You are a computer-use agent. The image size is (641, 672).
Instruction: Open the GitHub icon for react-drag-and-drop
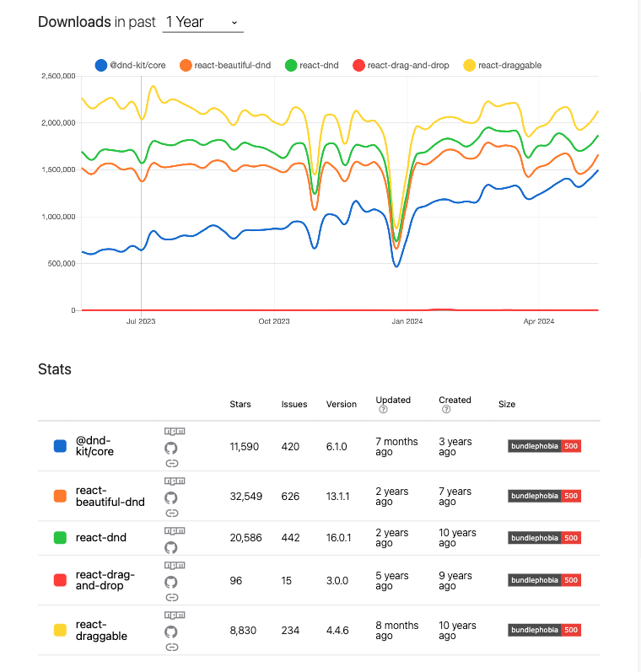click(x=171, y=583)
